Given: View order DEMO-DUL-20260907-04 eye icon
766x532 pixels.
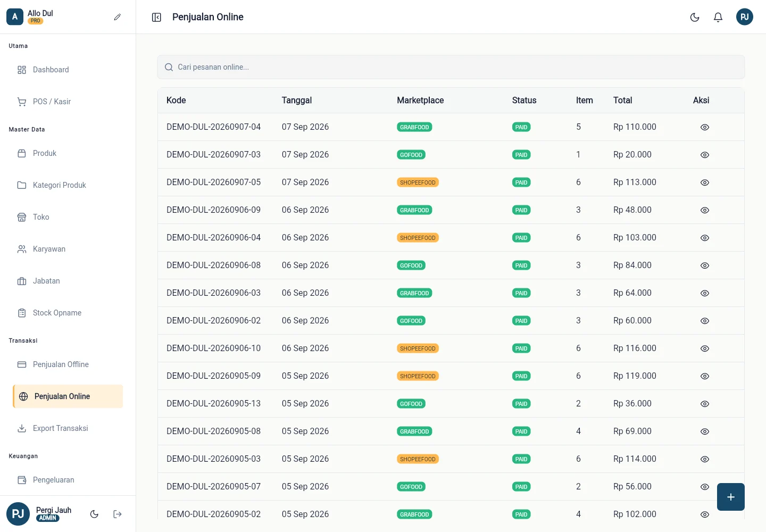Looking at the screenshot, I should pyautogui.click(x=705, y=127).
